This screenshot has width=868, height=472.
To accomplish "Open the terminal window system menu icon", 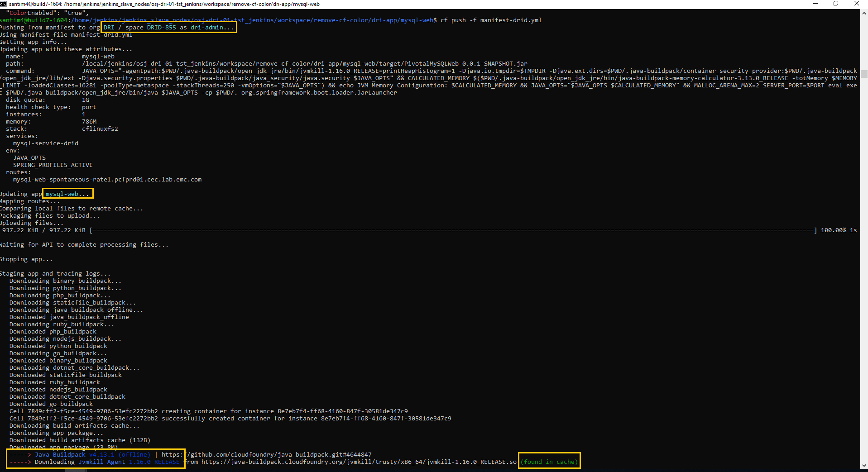I will coord(3,4).
